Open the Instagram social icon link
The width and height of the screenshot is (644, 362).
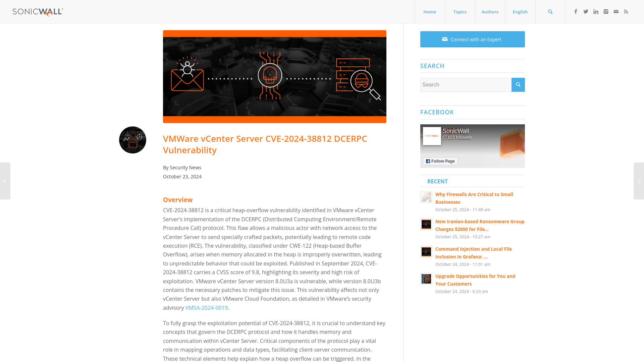pyautogui.click(x=606, y=11)
